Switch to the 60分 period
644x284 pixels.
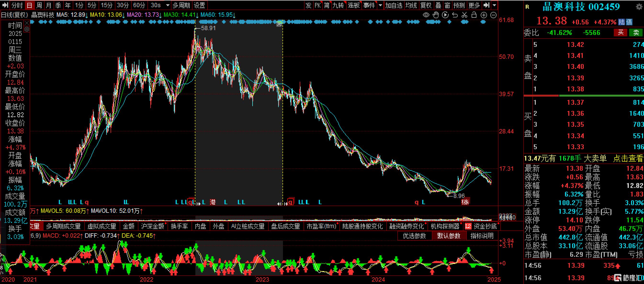[139, 5]
